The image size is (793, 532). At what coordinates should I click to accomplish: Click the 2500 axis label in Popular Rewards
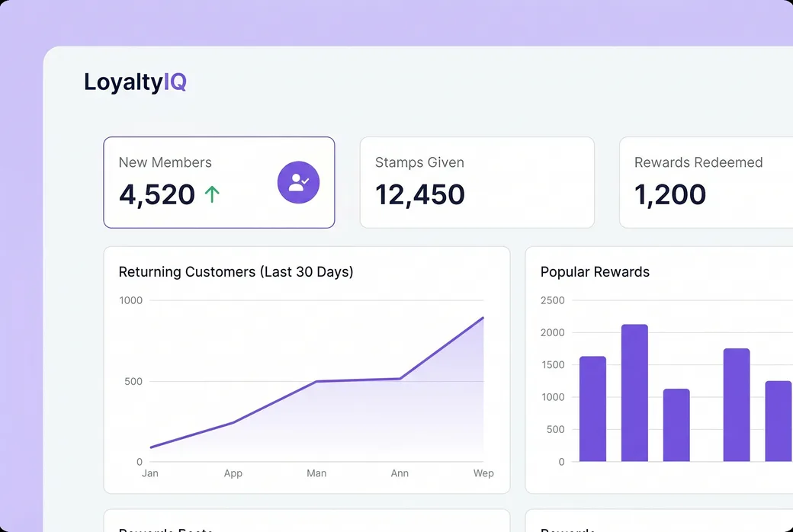point(552,300)
